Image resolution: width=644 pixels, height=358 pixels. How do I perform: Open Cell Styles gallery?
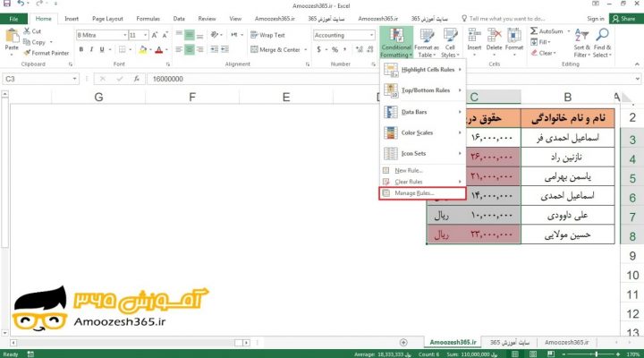point(450,43)
